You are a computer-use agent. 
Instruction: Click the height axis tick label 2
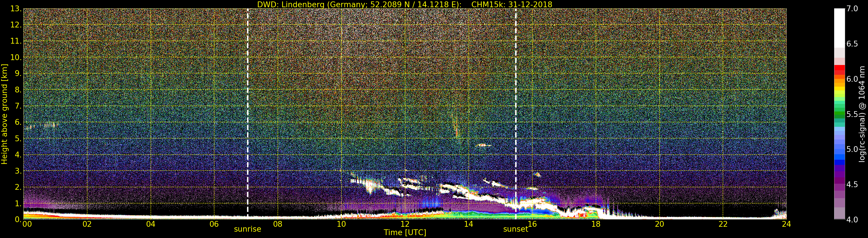[18, 187]
